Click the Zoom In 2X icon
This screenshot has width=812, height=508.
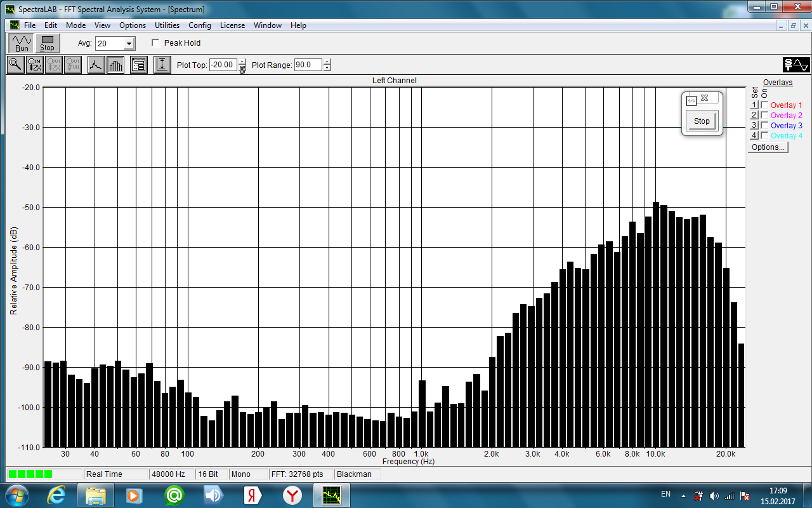point(35,65)
